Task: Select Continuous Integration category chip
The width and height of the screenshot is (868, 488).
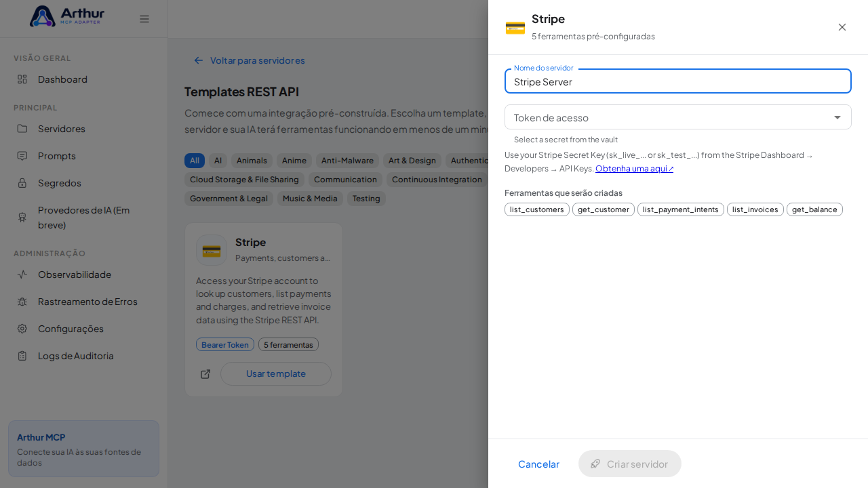Action: (x=437, y=180)
